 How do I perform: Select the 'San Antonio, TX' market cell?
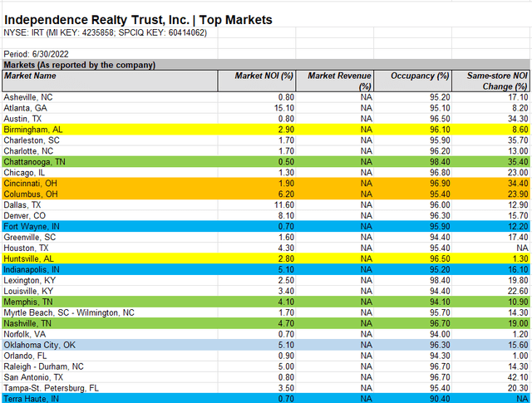110,377
